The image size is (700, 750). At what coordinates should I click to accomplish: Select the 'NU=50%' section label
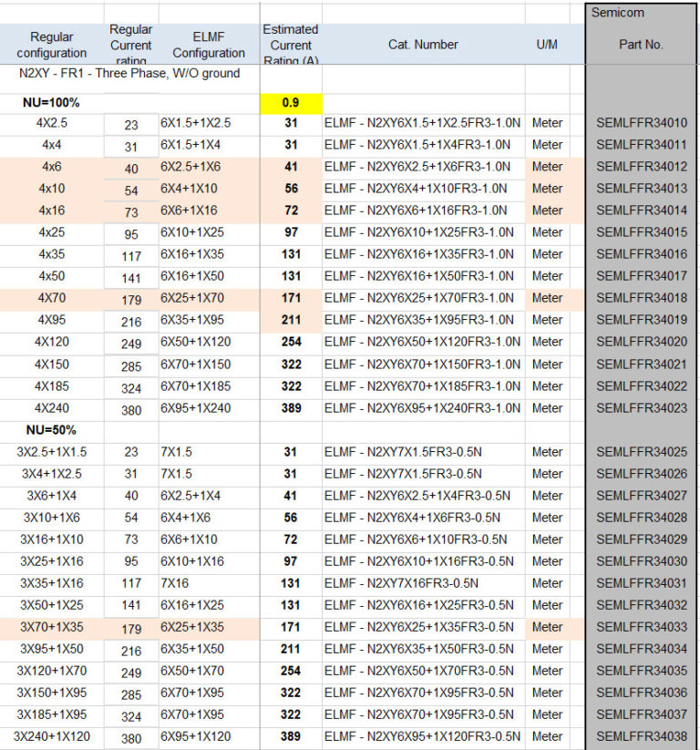pyautogui.click(x=51, y=430)
